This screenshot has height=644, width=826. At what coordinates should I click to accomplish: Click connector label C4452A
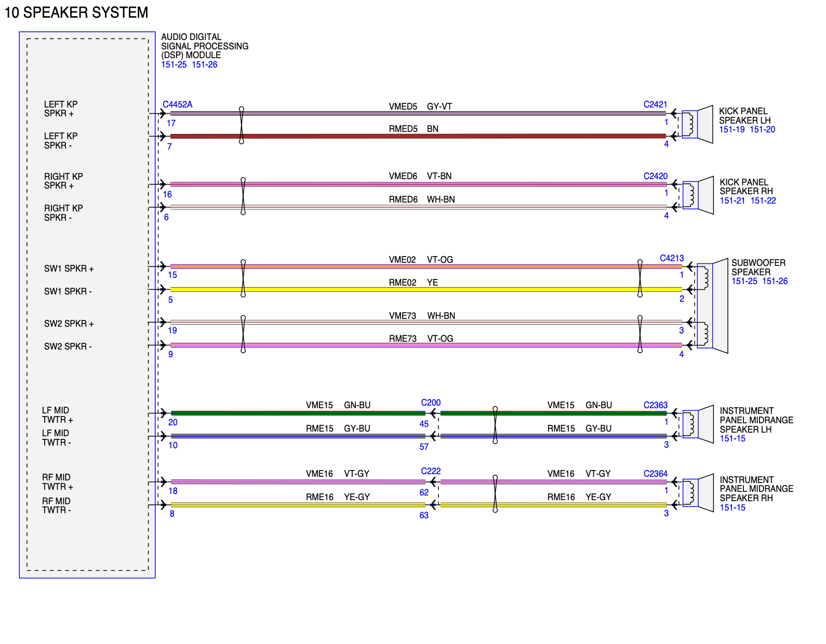click(178, 105)
